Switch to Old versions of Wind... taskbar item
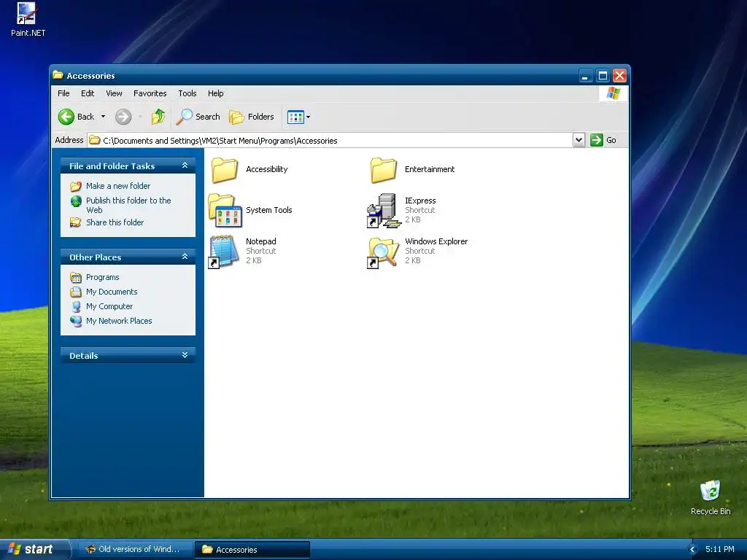Screen dimensions: 747x560 pyautogui.click(x=133, y=549)
